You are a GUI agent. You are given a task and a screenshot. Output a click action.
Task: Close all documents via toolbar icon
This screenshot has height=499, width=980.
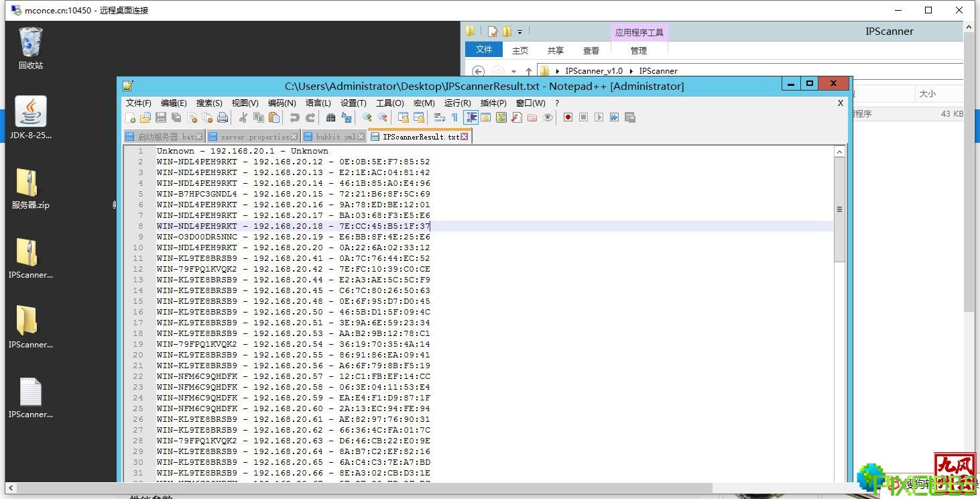pyautogui.click(x=207, y=117)
